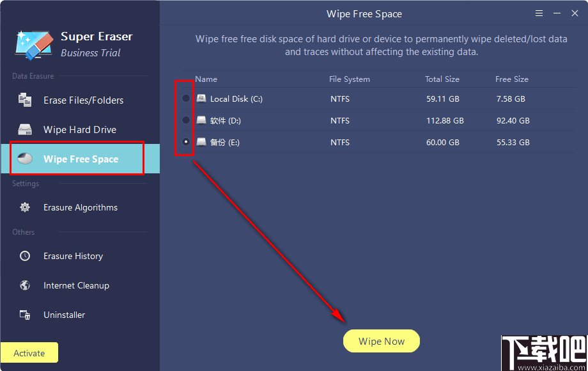Click the Super Eraser title text
The image size is (588, 371).
[x=97, y=36]
